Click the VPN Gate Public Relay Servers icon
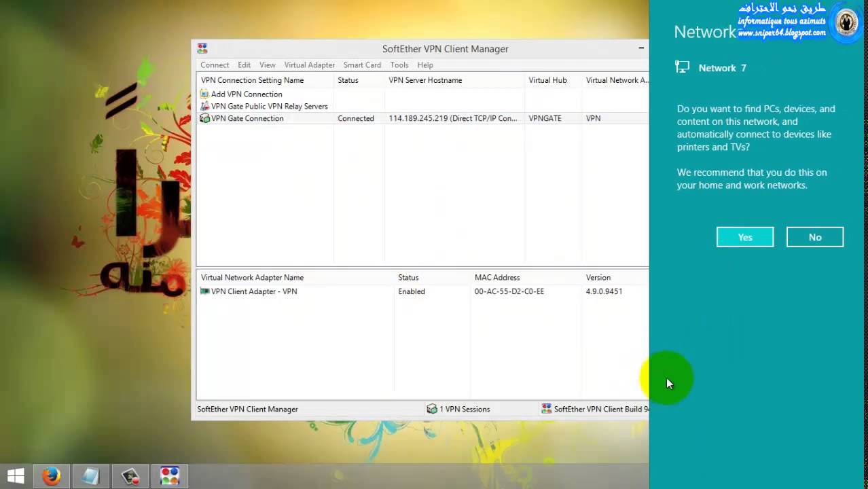Viewport: 868px width, 489px height. coord(204,106)
